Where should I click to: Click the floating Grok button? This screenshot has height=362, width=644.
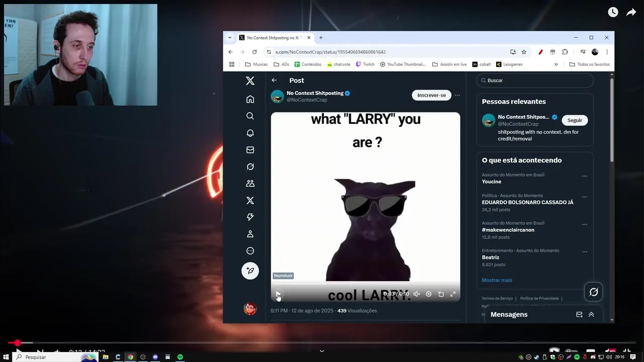(594, 292)
